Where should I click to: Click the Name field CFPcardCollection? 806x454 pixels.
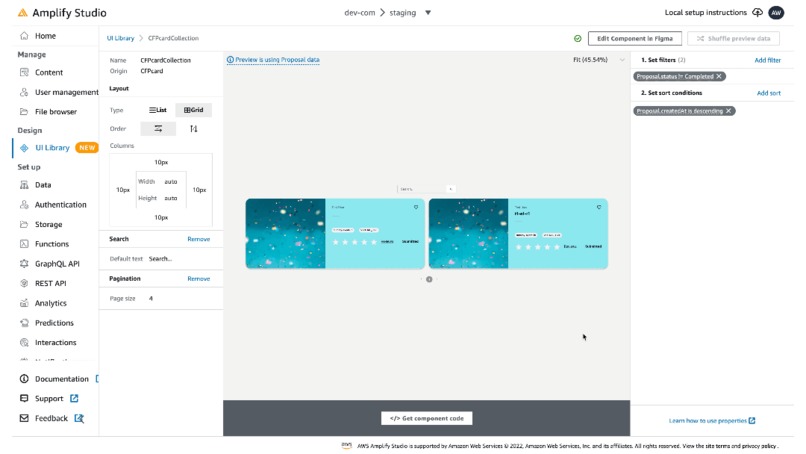coord(166,60)
